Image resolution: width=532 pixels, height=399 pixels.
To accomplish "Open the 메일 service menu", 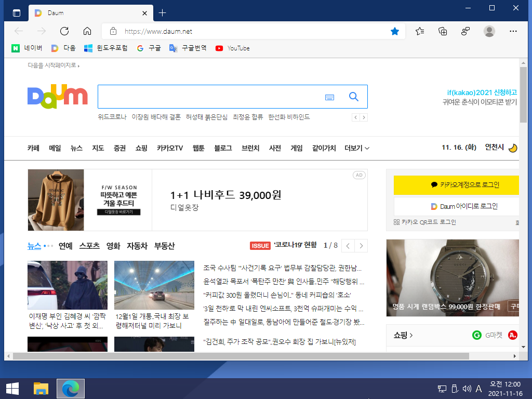I will (x=55, y=148).
